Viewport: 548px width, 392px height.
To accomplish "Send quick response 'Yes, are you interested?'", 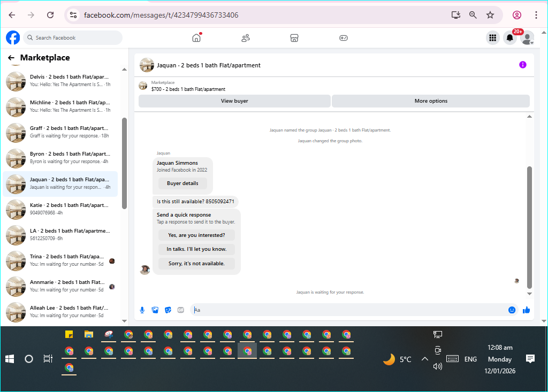I will 196,235.
